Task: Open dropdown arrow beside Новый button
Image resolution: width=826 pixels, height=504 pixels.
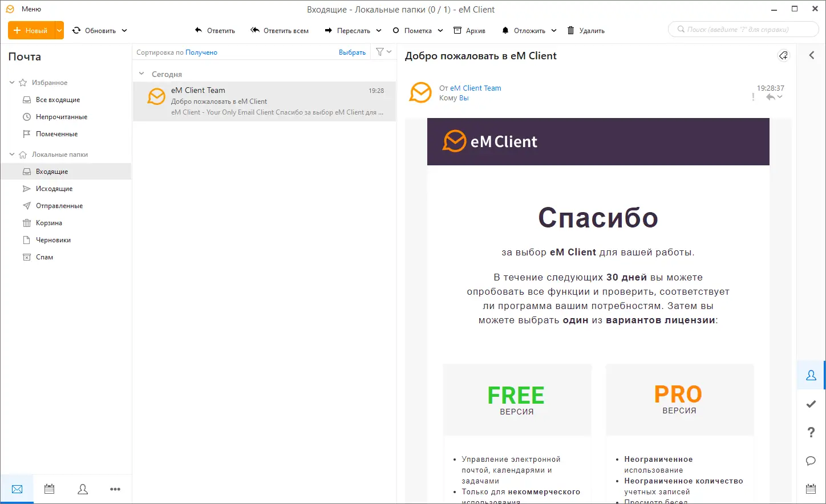Action: click(59, 31)
